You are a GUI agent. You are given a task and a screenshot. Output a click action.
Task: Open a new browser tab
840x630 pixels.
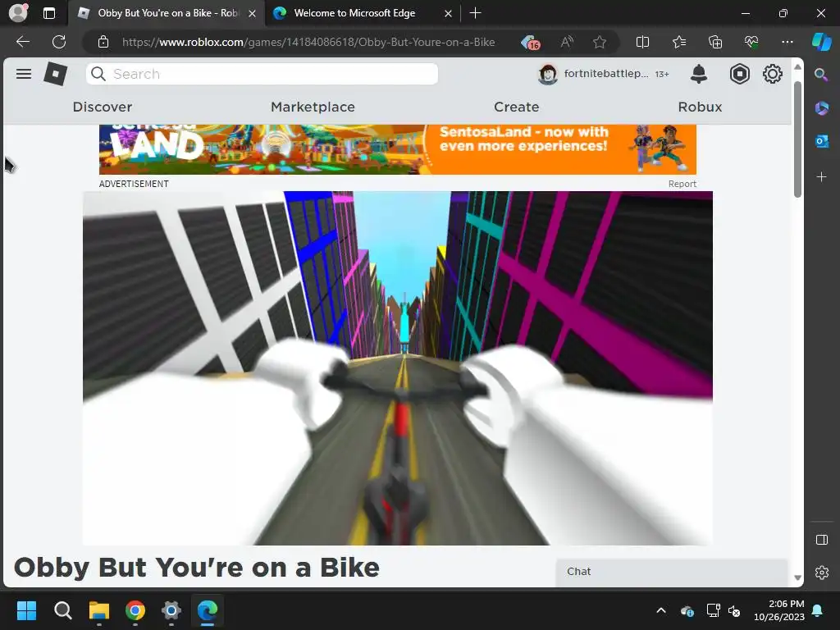pyautogui.click(x=475, y=13)
